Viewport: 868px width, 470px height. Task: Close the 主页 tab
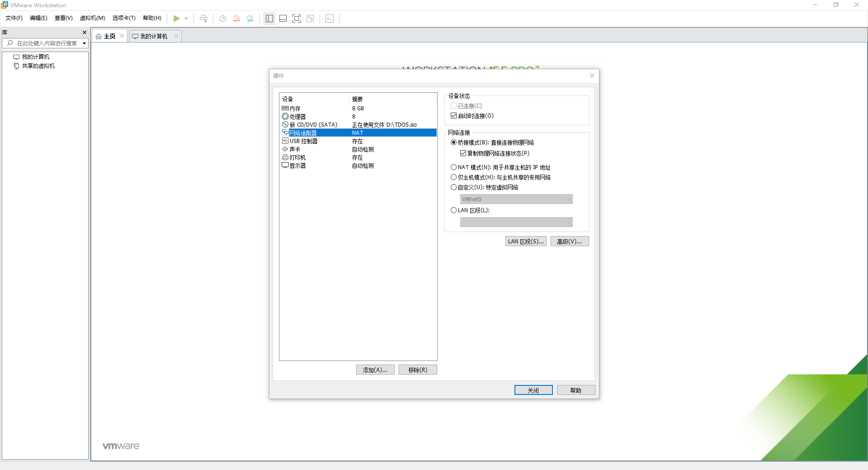[x=122, y=36]
